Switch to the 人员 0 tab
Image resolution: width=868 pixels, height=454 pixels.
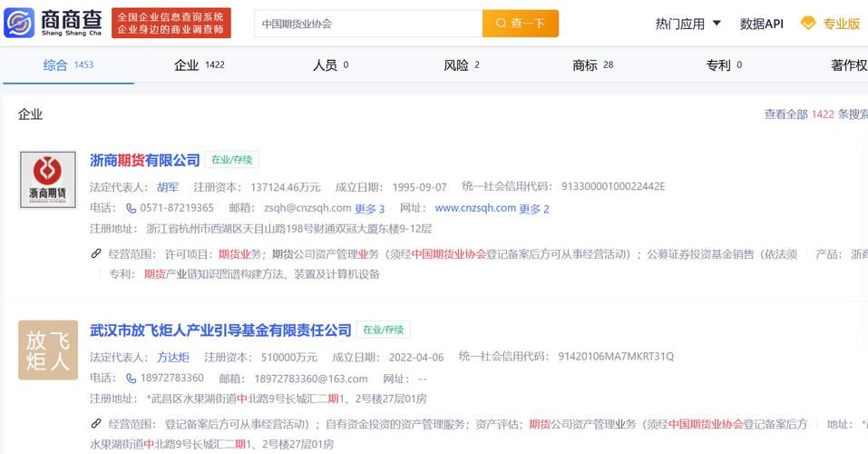pyautogui.click(x=330, y=64)
